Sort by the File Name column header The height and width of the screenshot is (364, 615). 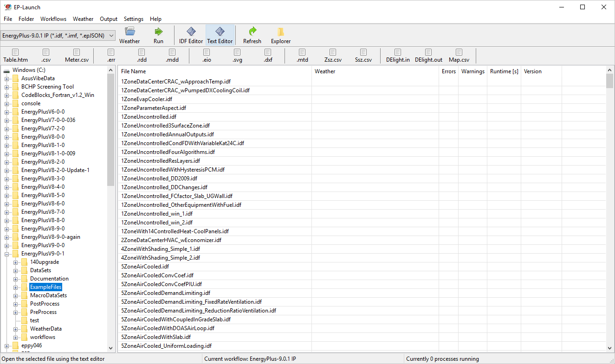134,71
